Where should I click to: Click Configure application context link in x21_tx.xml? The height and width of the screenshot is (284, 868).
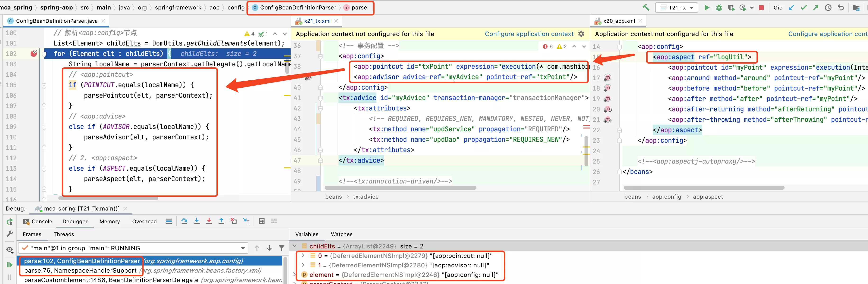click(x=529, y=34)
